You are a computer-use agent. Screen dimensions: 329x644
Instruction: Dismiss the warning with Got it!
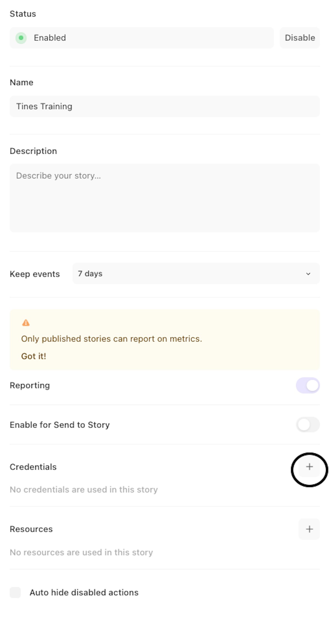point(33,356)
